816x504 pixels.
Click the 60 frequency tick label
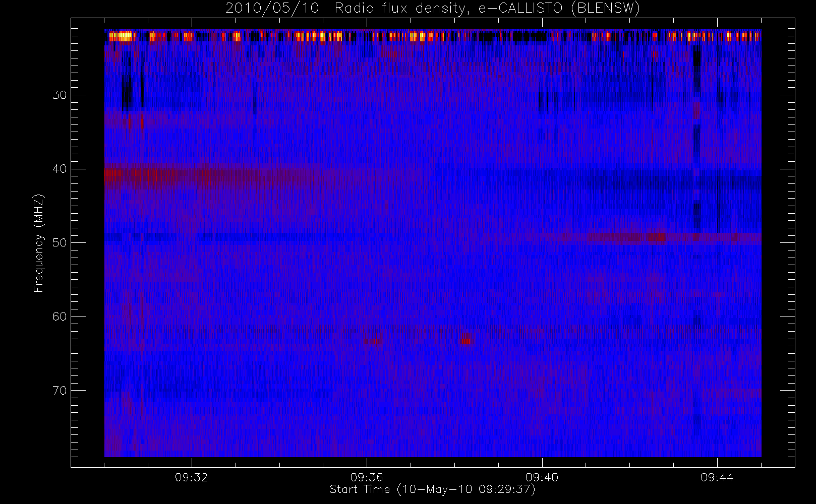click(x=60, y=317)
